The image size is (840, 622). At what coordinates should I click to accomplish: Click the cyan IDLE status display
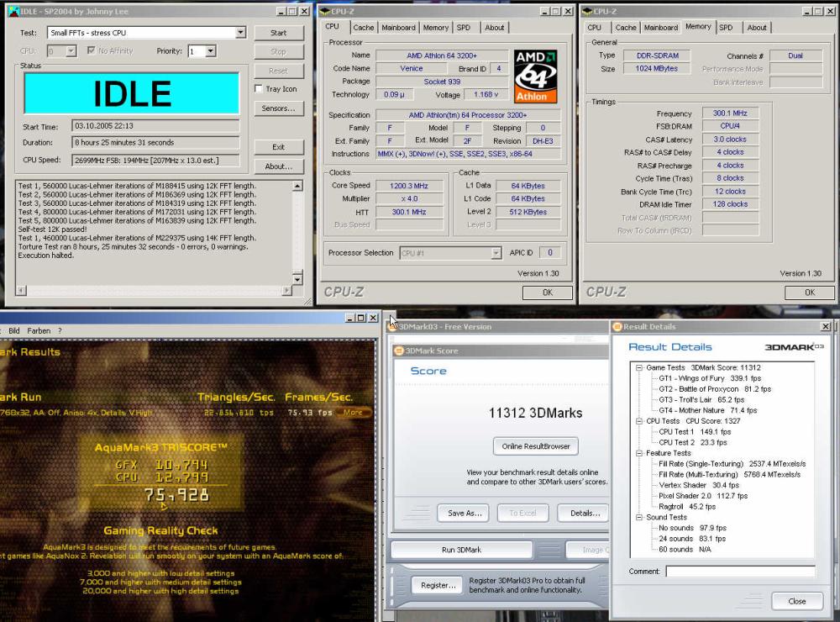(x=132, y=93)
